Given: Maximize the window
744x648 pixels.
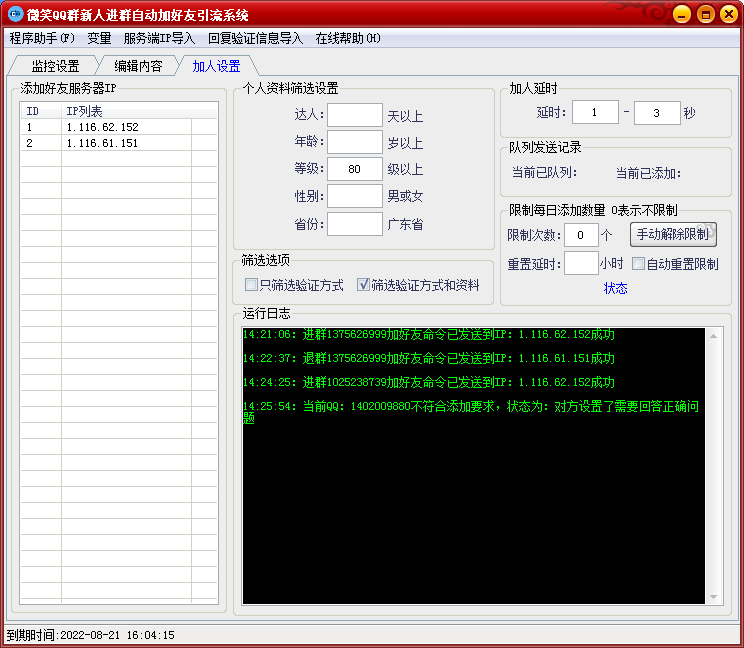Looking at the screenshot, I should (706, 14).
